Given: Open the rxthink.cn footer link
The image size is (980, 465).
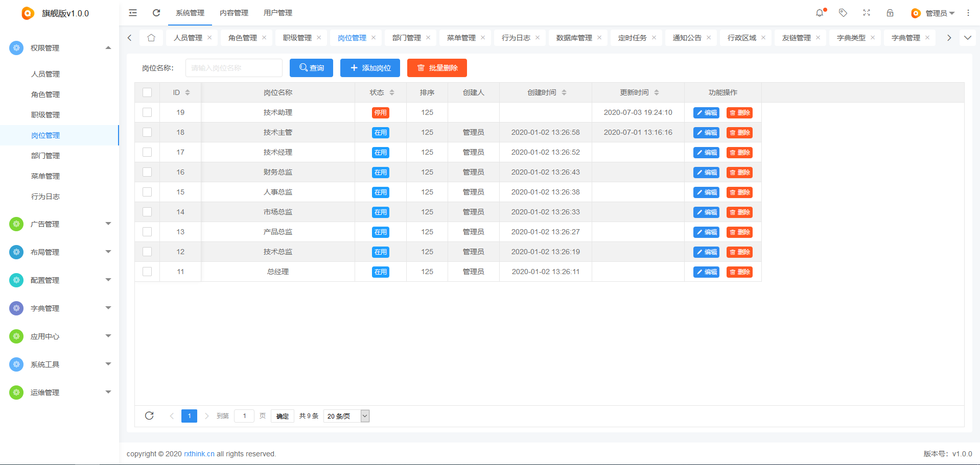Looking at the screenshot, I should point(199,454).
